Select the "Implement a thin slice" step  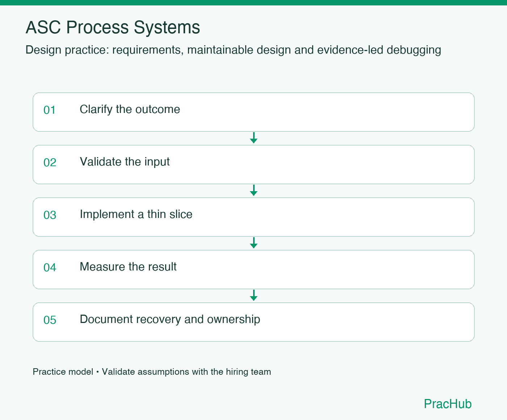point(253,217)
